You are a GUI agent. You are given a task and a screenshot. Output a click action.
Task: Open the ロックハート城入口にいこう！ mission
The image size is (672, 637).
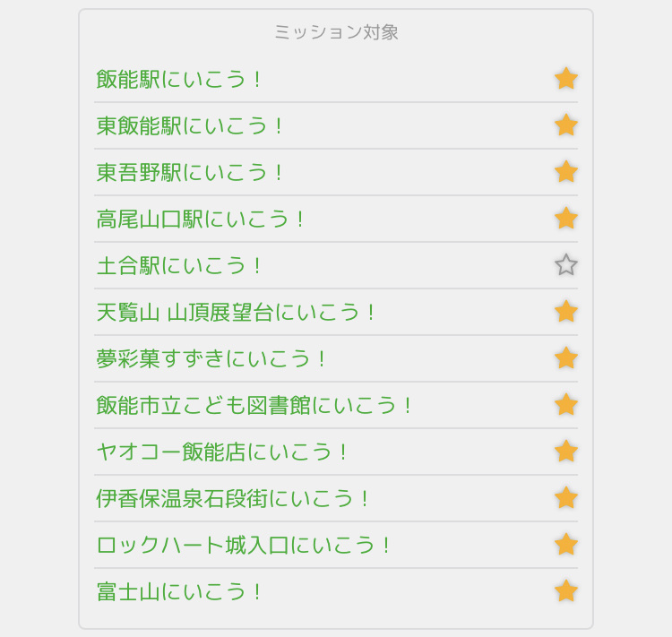243,546
